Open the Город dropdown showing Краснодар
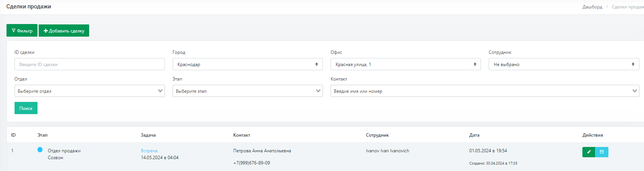 [x=248, y=64]
